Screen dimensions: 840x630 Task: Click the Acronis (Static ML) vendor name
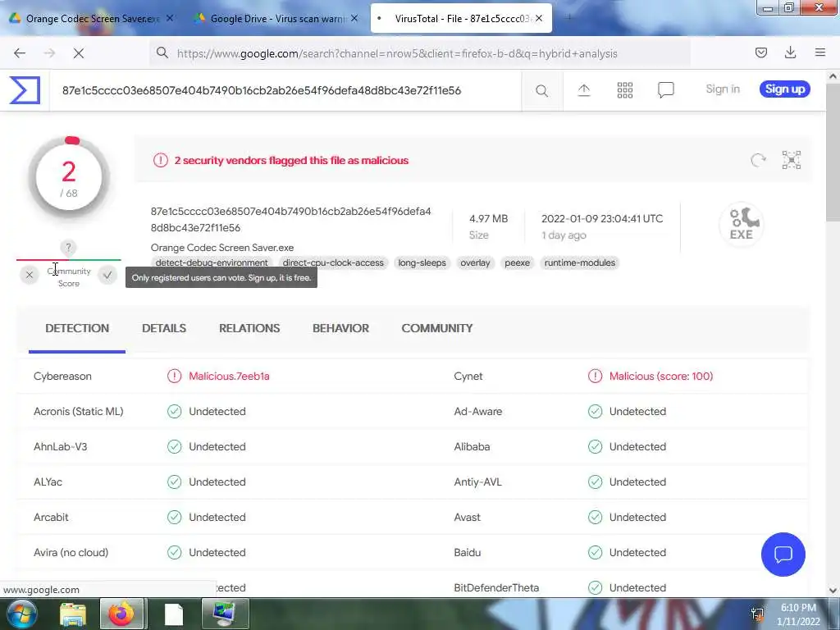(78, 412)
